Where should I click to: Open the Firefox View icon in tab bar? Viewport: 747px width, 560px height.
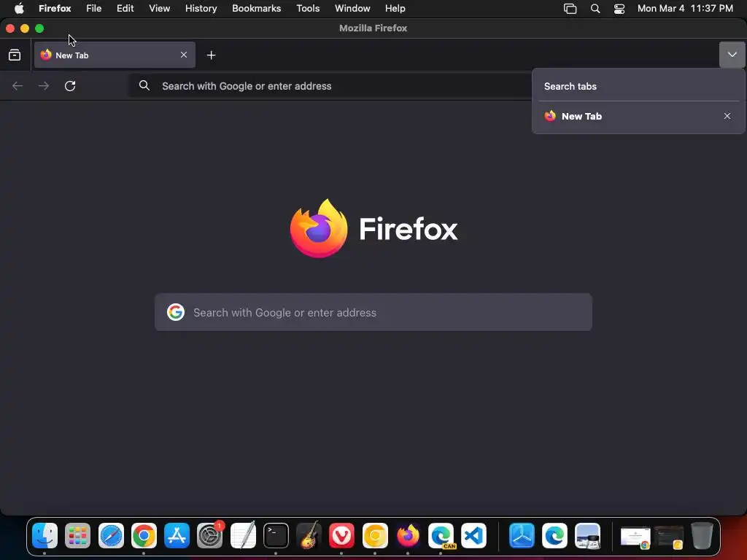(15, 55)
